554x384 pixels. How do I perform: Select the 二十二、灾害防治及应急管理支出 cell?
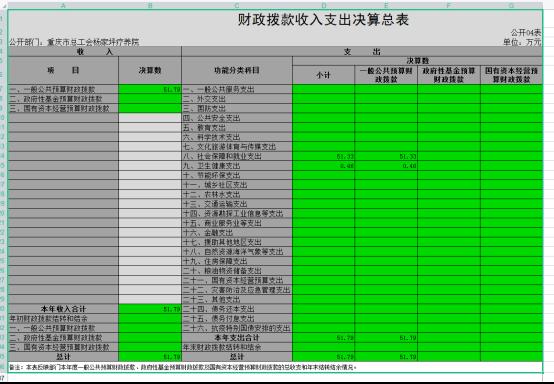click(x=237, y=290)
